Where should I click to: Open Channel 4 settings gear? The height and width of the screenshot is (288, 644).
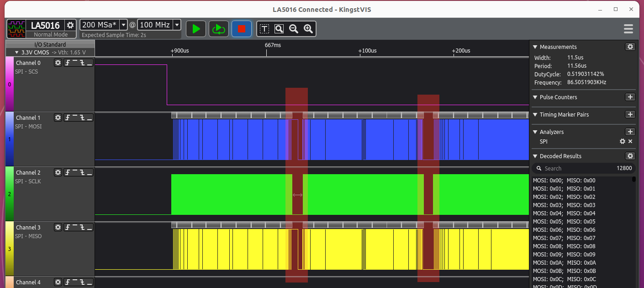(58, 282)
